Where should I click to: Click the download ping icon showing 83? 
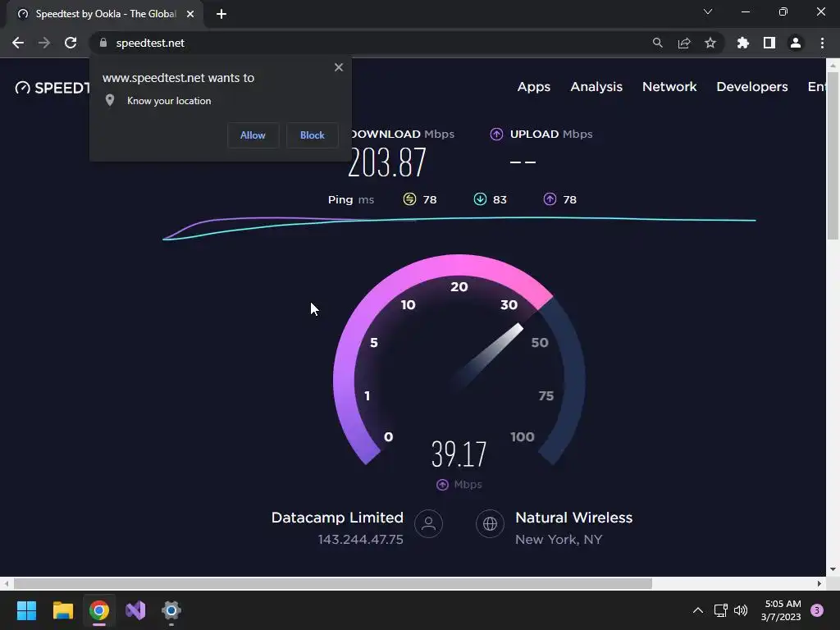(x=480, y=199)
